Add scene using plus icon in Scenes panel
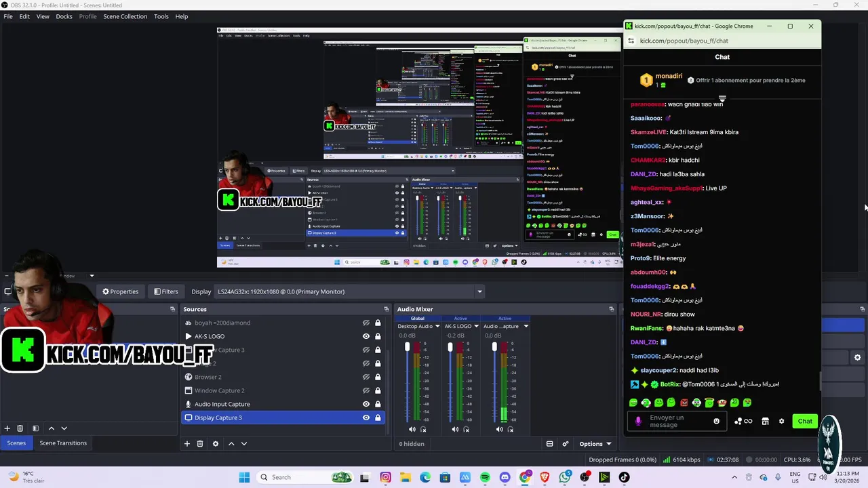868x488 pixels. tap(7, 428)
